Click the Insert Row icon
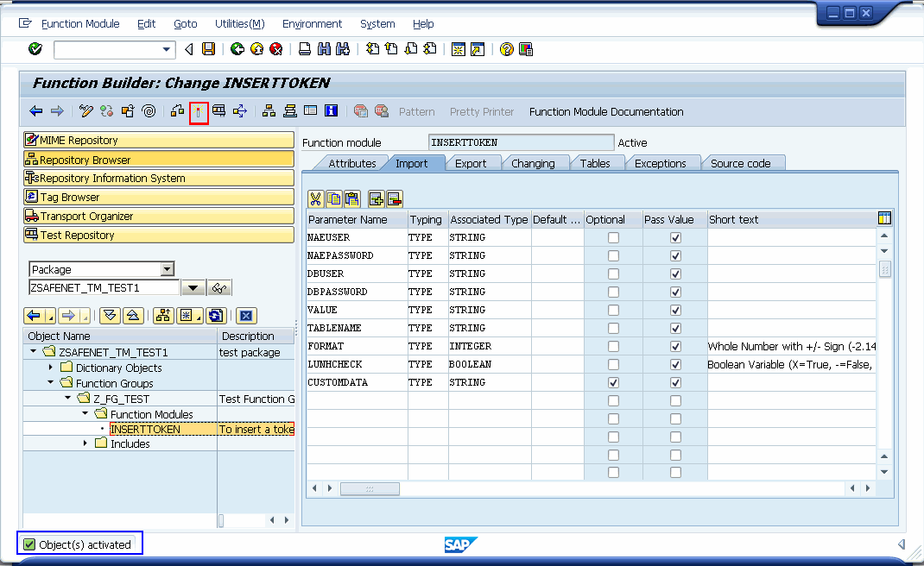Viewport: 924px width, 566px height. (x=376, y=199)
